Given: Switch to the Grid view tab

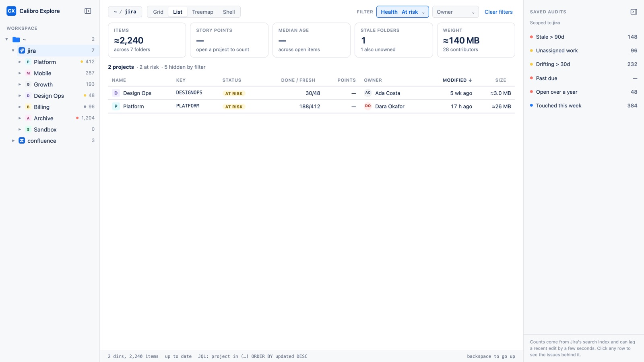Looking at the screenshot, I should pos(158,12).
